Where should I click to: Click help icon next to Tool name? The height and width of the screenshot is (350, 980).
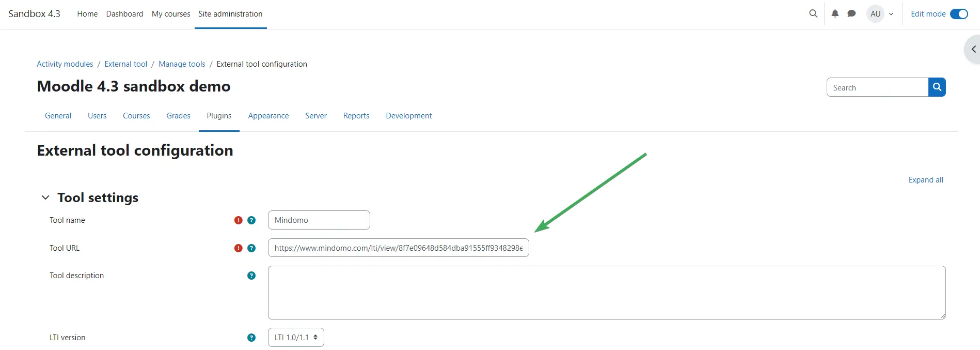(x=251, y=220)
